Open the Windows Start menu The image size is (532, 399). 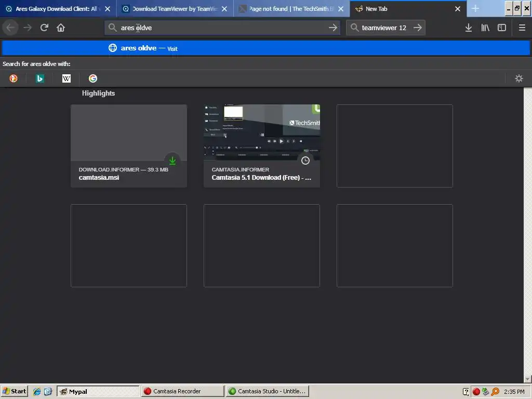[14, 391]
